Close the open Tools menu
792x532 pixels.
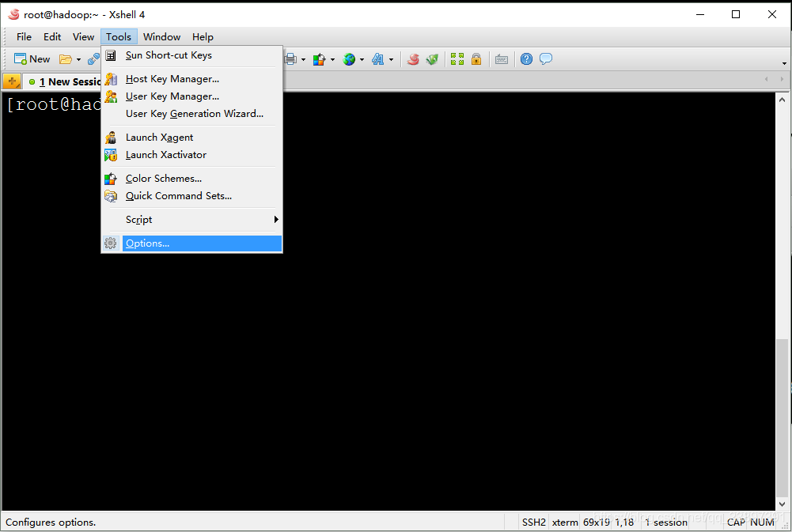(x=119, y=37)
